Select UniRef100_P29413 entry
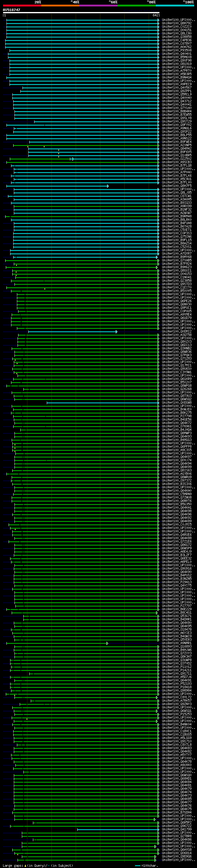 (177, 582)
